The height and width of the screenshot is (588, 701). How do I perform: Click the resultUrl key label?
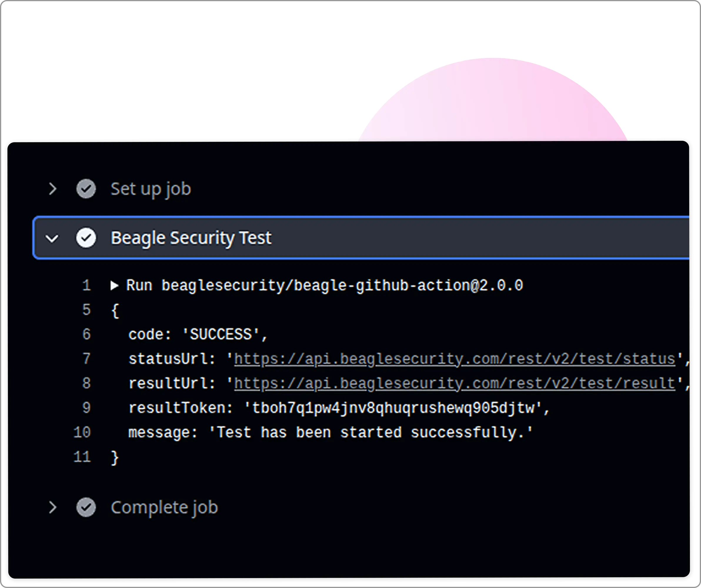(x=172, y=384)
